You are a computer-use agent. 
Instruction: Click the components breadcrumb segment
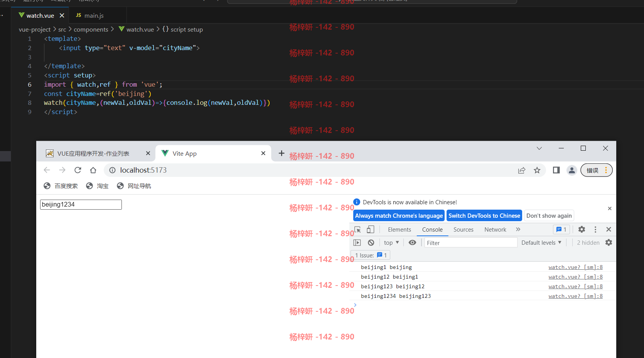click(91, 29)
